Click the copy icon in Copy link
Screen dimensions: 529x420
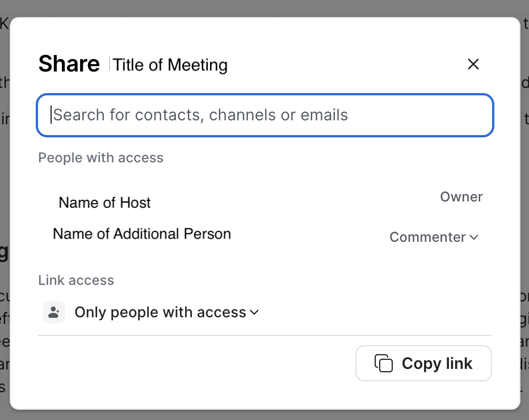384,363
